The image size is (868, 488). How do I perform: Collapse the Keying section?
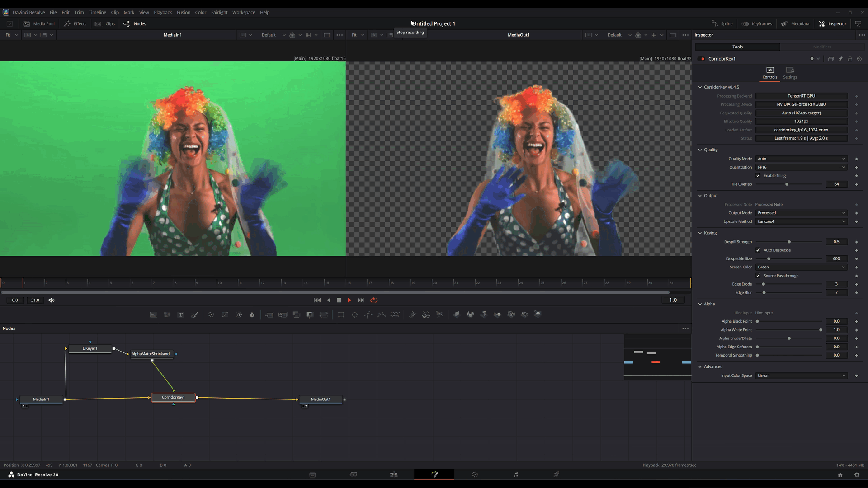click(700, 233)
